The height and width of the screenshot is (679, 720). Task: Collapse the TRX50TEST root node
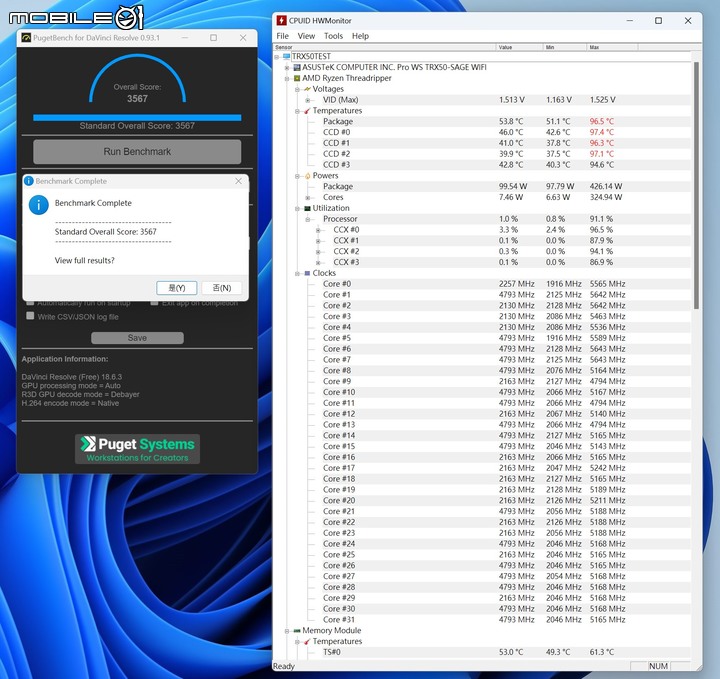tap(277, 57)
